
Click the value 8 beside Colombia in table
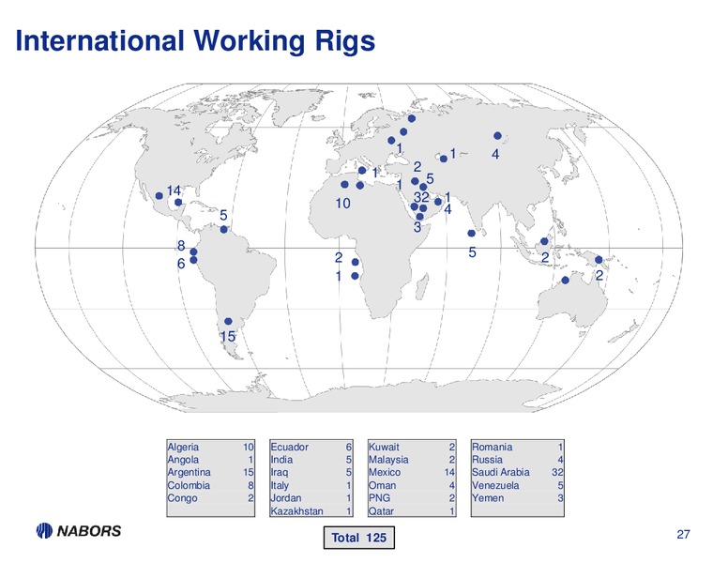pos(251,485)
